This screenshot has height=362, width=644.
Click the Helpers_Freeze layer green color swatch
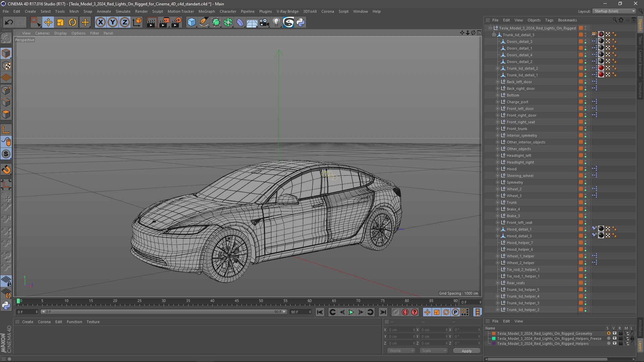[x=494, y=339]
